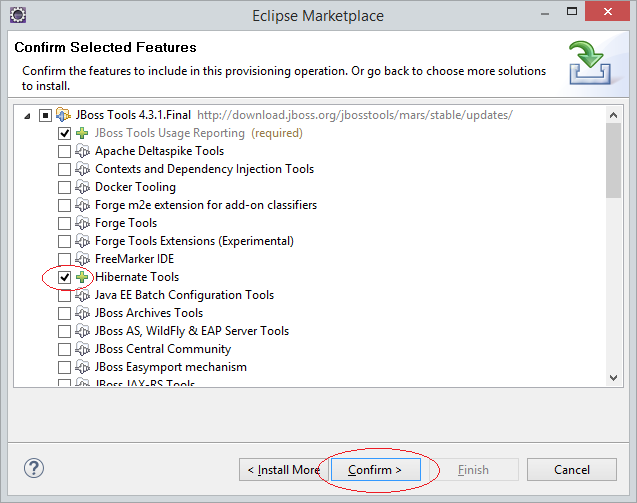Select the 'JBoss Central Community' row text
This screenshot has height=503, width=637.
[x=163, y=349]
